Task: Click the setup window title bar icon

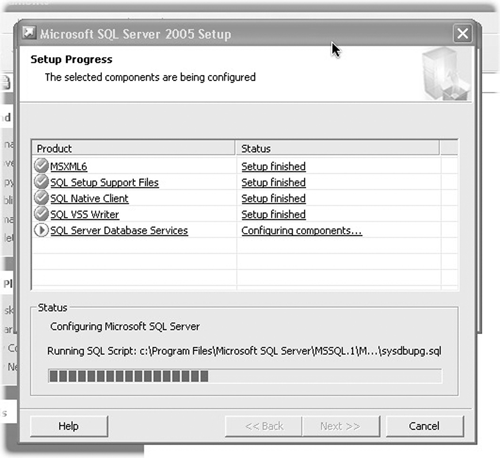Action: coord(29,33)
